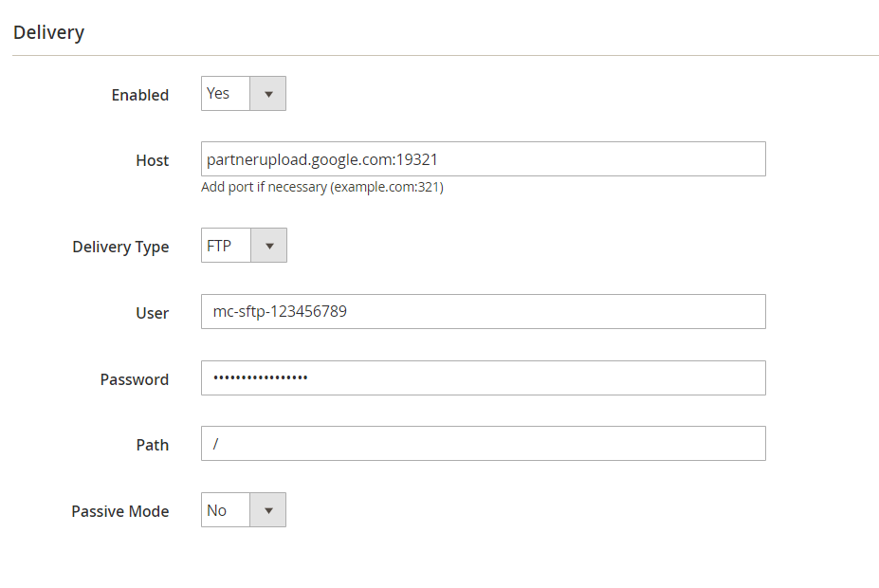Click the "FTP" value in Delivery Type
Image resolution: width=879 pixels, height=588 pixels.
coord(219,246)
